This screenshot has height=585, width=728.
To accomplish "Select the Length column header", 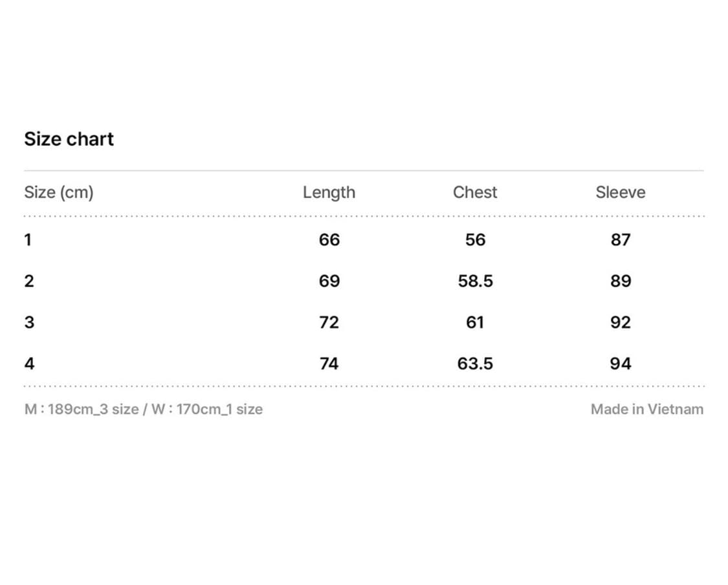I will pos(329,192).
